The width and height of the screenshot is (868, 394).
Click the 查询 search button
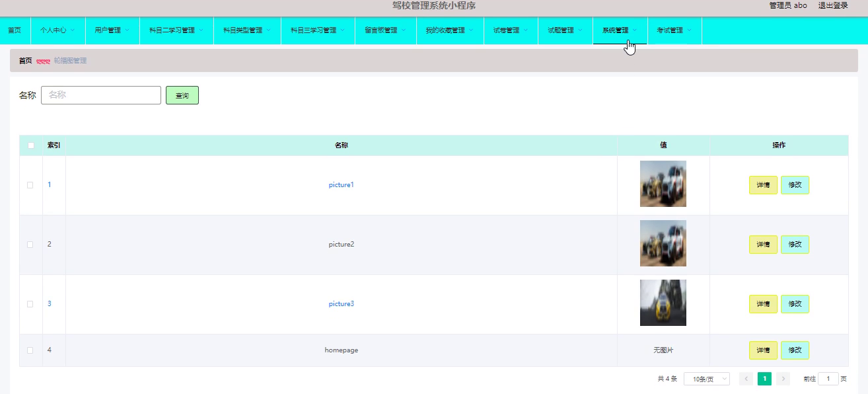pos(182,95)
